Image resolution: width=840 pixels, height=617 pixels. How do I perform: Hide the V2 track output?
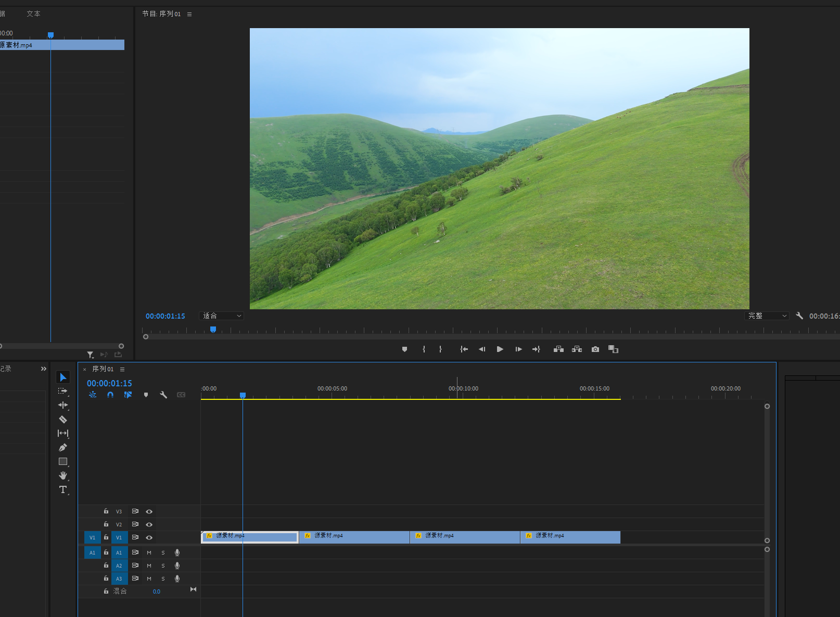[149, 524]
